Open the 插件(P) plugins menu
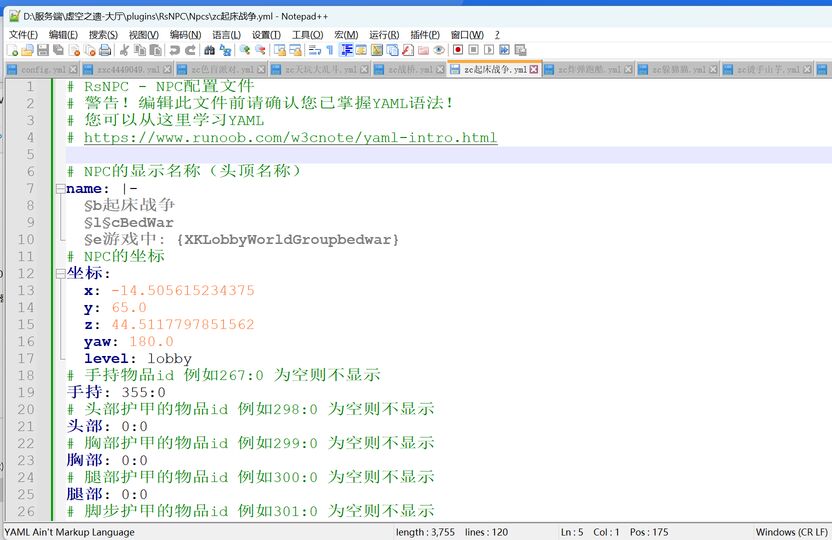This screenshot has height=540, width=832. coord(425,34)
